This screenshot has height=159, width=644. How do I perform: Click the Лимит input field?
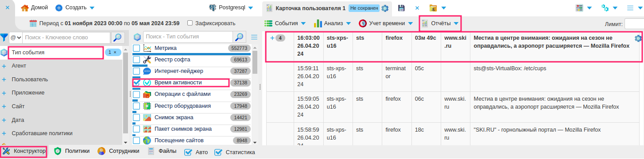coord(634,24)
